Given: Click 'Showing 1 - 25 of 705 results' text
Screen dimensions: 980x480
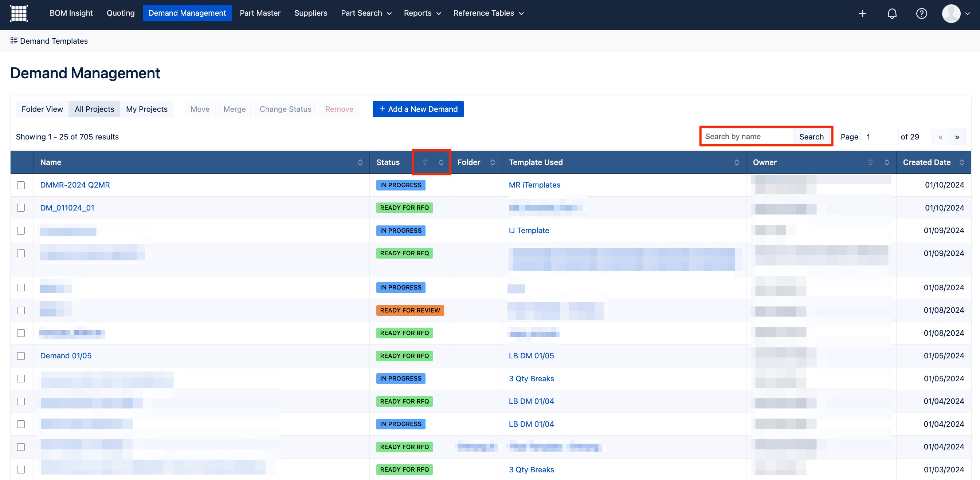Looking at the screenshot, I should pos(67,137).
